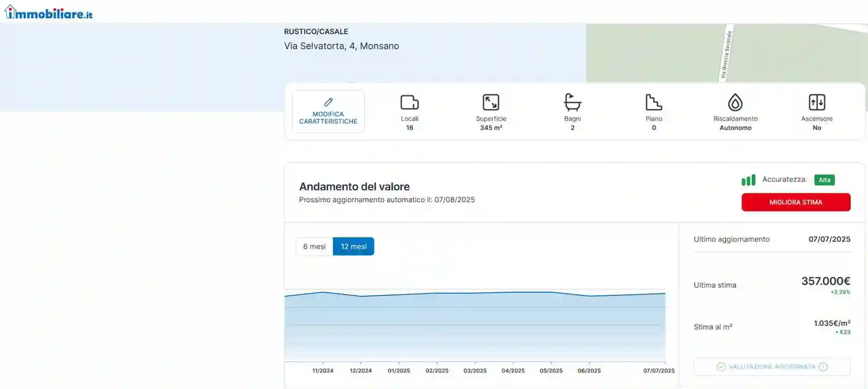Click the 01/2025 chart axis marker
The height and width of the screenshot is (389, 868).
point(399,371)
